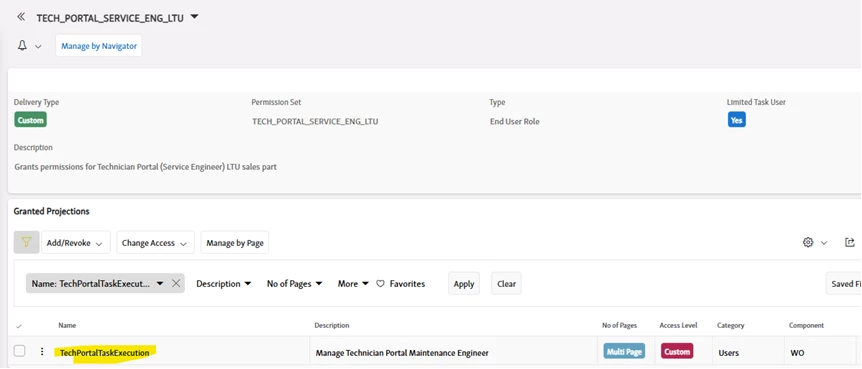862x369 pixels.
Task: Check the TechPortalTaskExecution row checkbox
Action: (19, 351)
